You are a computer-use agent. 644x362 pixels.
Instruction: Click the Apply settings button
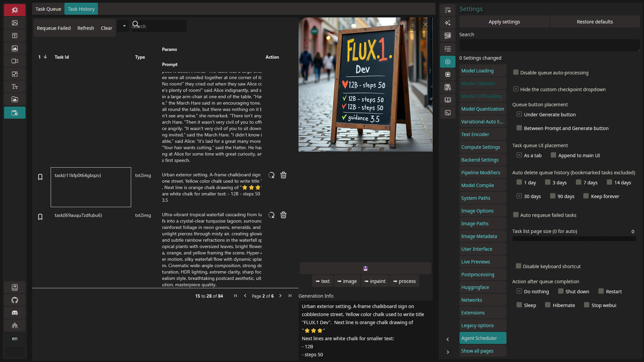504,22
